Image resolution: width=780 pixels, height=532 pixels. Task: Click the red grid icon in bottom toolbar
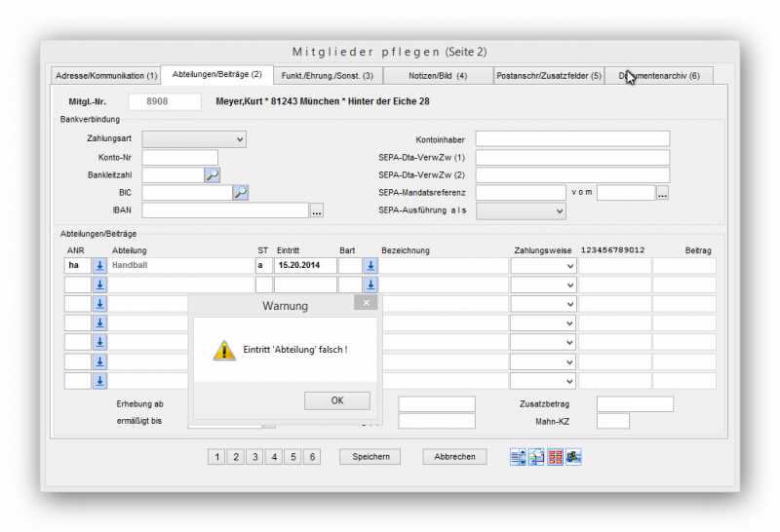[555, 457]
